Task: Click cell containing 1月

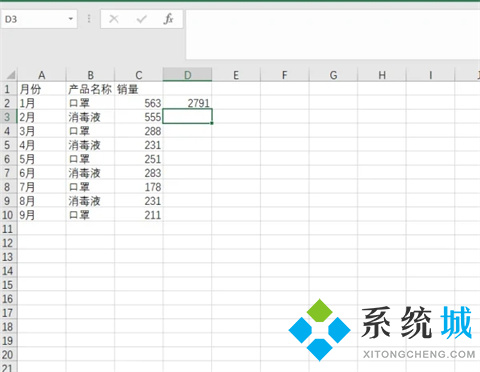Action: tap(42, 103)
